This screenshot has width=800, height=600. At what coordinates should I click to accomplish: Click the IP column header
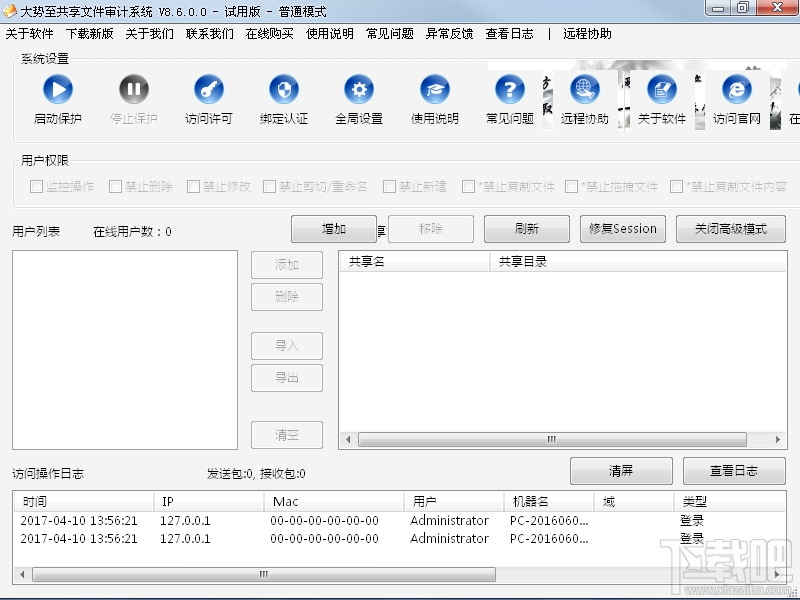click(x=209, y=502)
